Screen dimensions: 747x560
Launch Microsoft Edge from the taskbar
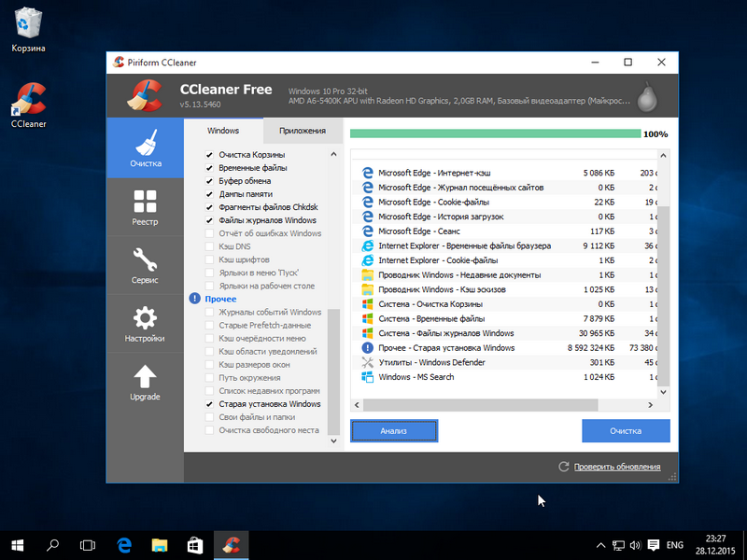[124, 544]
